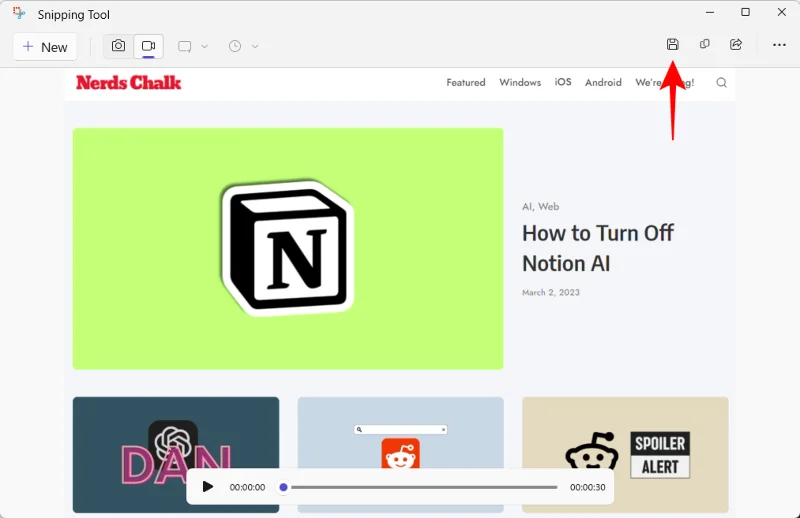This screenshot has width=800, height=518.
Task: Close the Snipping Tool window
Action: pos(782,12)
